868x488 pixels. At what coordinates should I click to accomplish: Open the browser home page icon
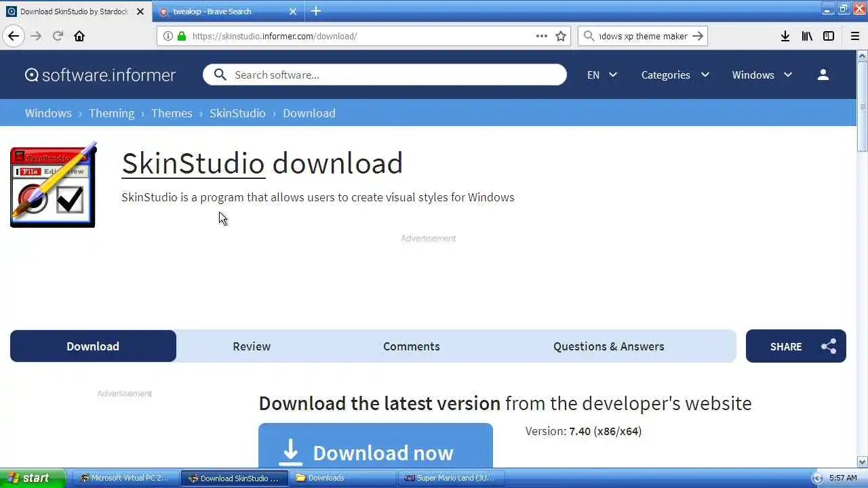click(x=79, y=36)
